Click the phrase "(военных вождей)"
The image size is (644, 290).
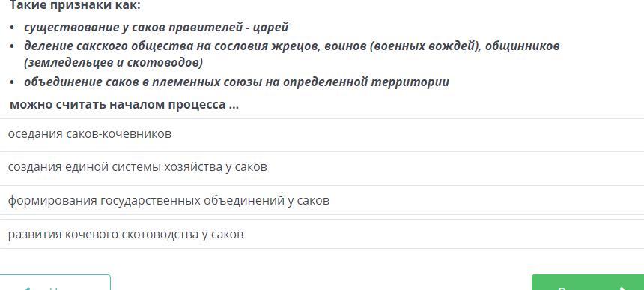(x=425, y=46)
